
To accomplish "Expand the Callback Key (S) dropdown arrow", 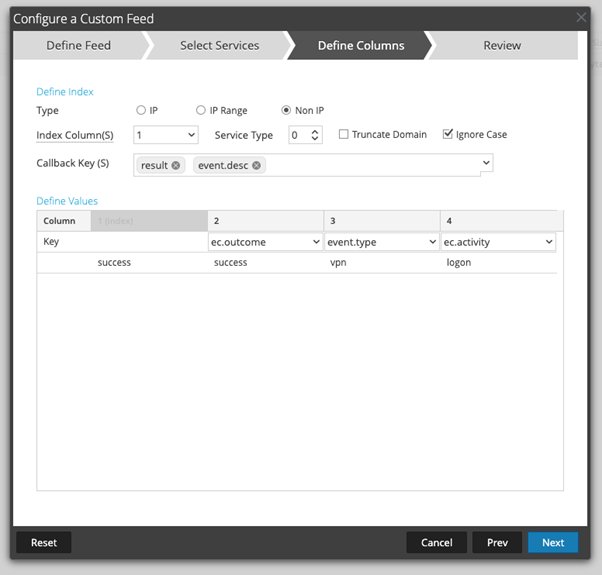I will (486, 162).
